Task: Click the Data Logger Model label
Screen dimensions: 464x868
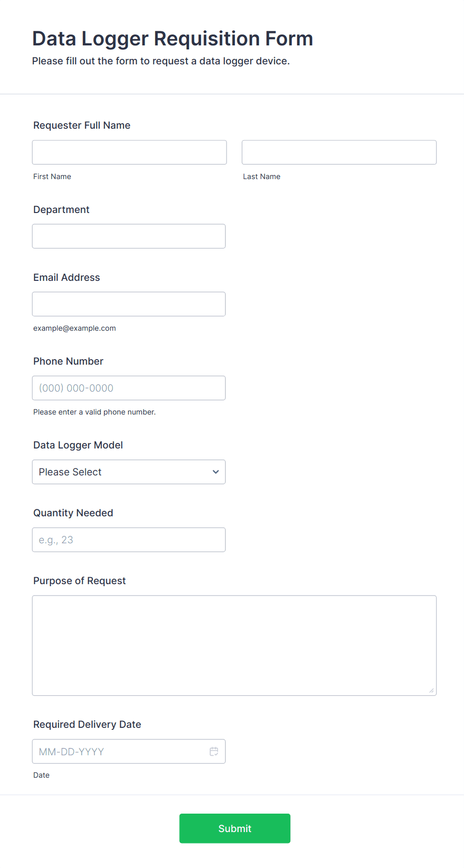Action: click(x=78, y=445)
